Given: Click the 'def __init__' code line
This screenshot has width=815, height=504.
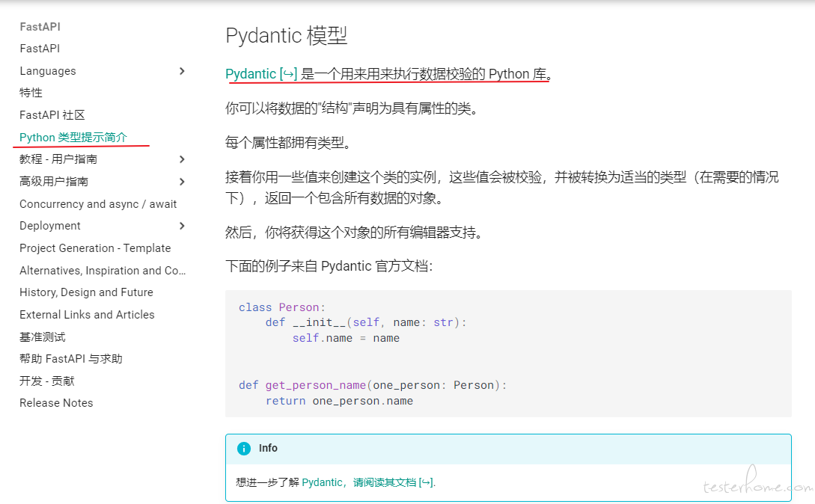Looking at the screenshot, I should [366, 322].
